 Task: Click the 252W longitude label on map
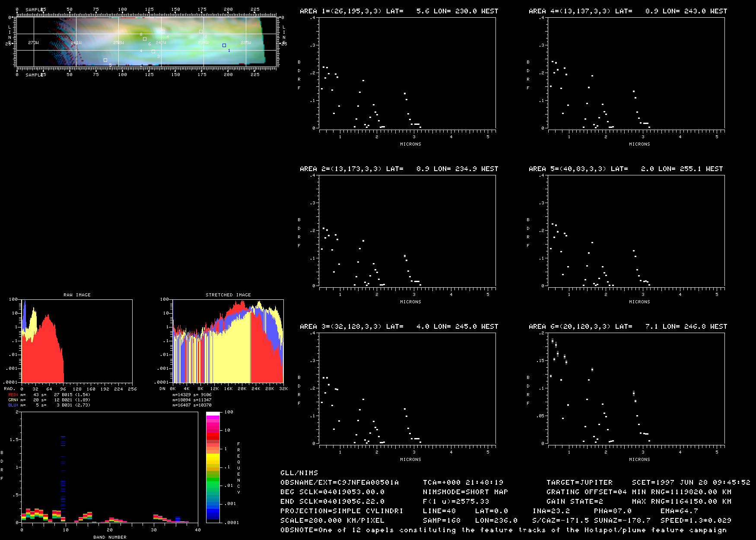point(118,43)
